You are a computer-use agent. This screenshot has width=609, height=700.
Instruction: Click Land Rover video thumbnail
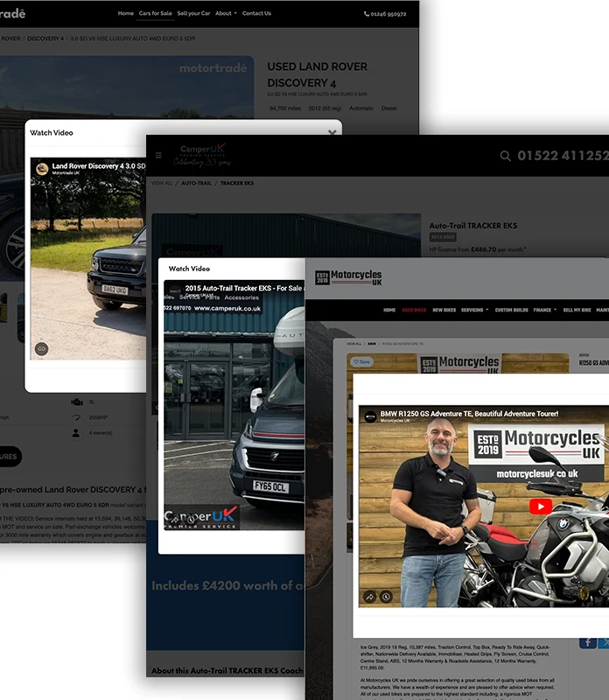click(88, 259)
